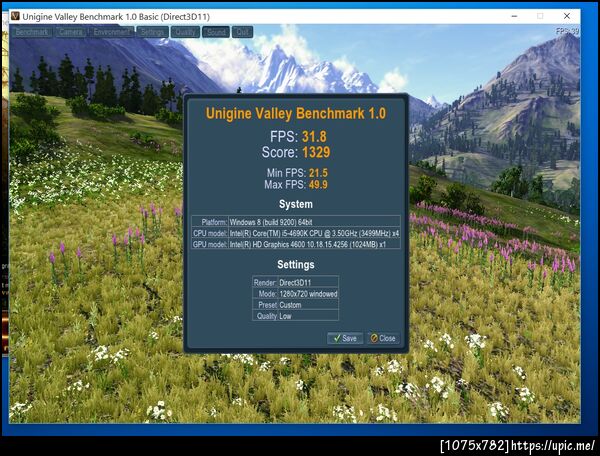Click the Platform row Windows 8 text
The height and width of the screenshot is (456, 600).
[271, 222]
